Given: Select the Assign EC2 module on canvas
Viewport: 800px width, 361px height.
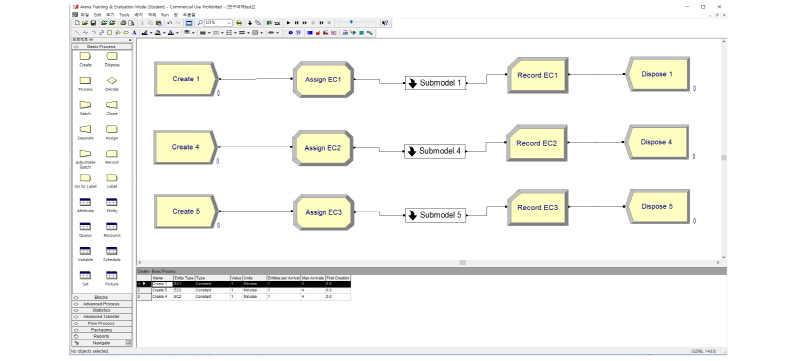Looking at the screenshot, I should [x=322, y=148].
